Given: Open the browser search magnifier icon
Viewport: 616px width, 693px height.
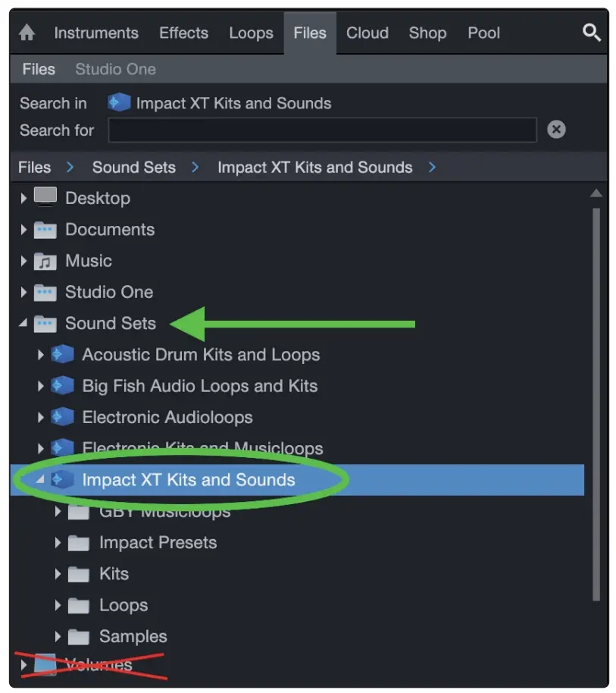Looking at the screenshot, I should [591, 33].
